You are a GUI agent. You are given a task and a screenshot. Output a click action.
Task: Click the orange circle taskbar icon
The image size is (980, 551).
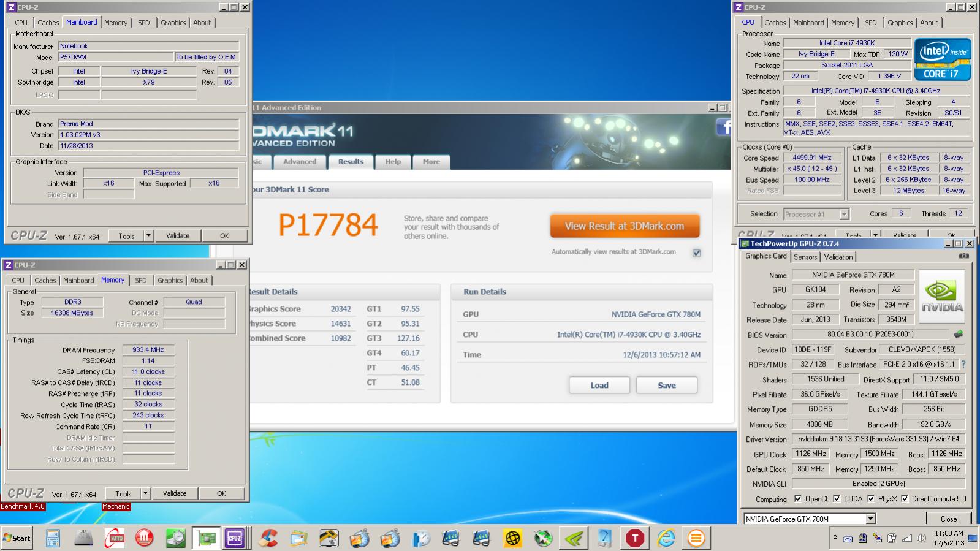(696, 538)
